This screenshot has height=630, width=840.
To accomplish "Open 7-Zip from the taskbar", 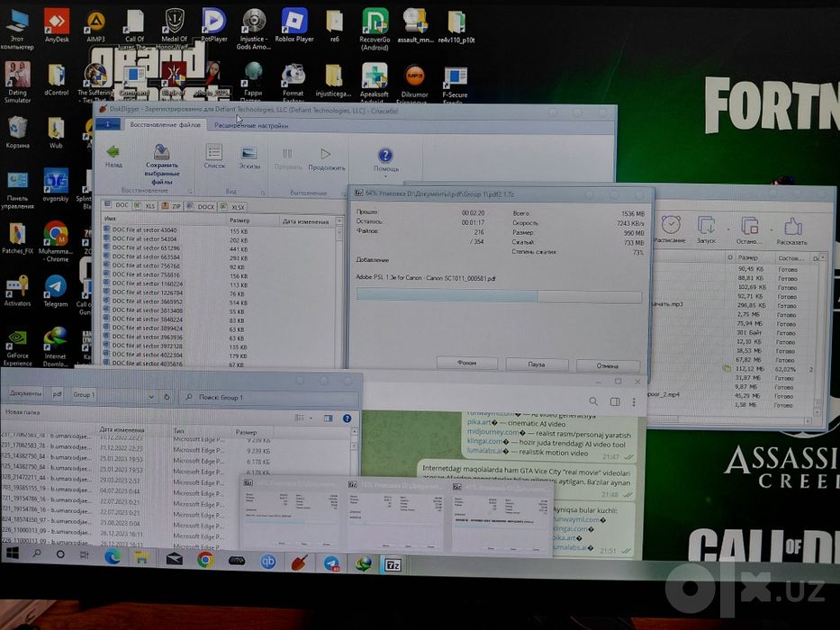I will [393, 564].
